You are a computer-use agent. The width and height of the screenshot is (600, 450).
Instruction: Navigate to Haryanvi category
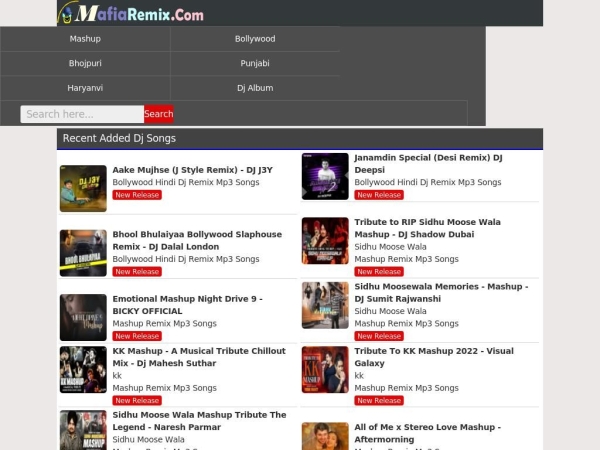[85, 88]
